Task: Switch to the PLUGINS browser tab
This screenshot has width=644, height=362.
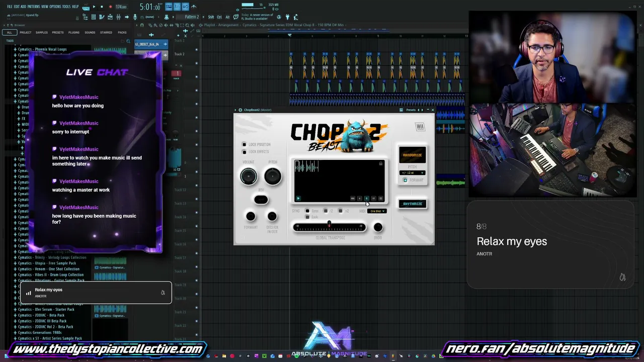Action: tap(74, 33)
